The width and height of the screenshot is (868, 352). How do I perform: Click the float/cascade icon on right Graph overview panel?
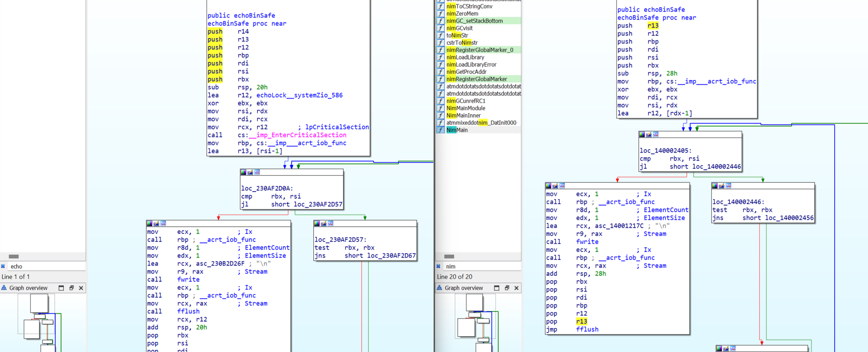tap(507, 288)
